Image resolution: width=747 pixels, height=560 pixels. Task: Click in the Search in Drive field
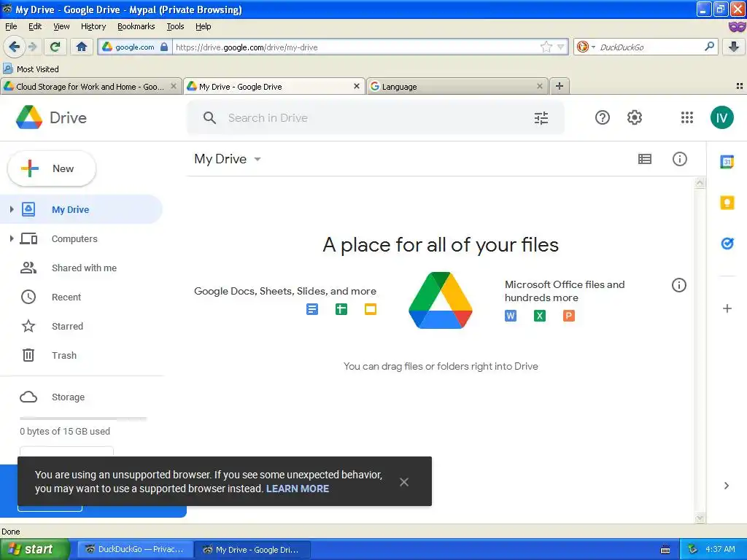pos(376,117)
